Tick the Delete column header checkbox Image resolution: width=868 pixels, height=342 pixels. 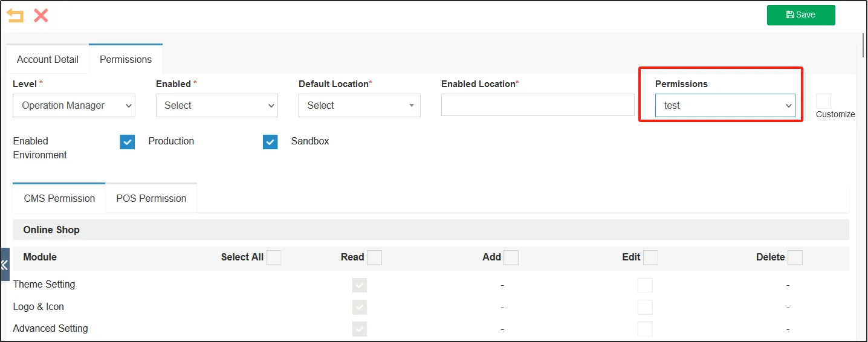pyautogui.click(x=795, y=257)
